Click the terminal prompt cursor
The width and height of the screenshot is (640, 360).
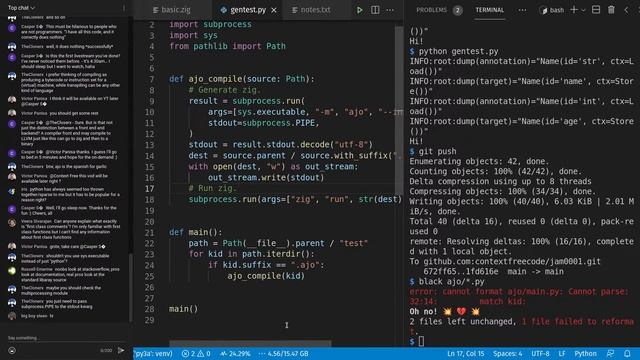click(x=421, y=341)
